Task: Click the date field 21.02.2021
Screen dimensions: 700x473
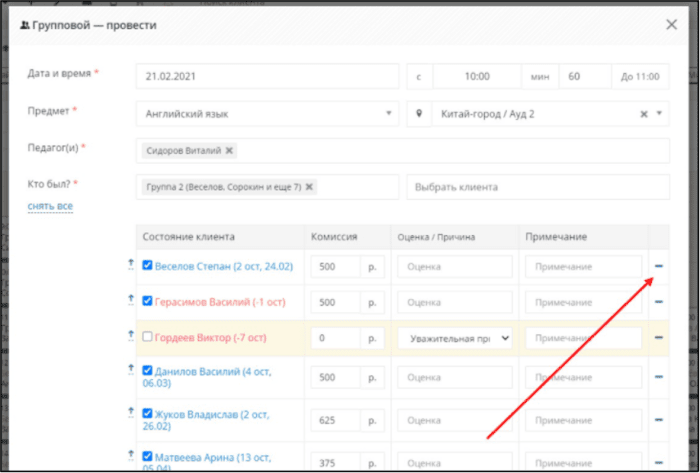Action: click(x=267, y=76)
